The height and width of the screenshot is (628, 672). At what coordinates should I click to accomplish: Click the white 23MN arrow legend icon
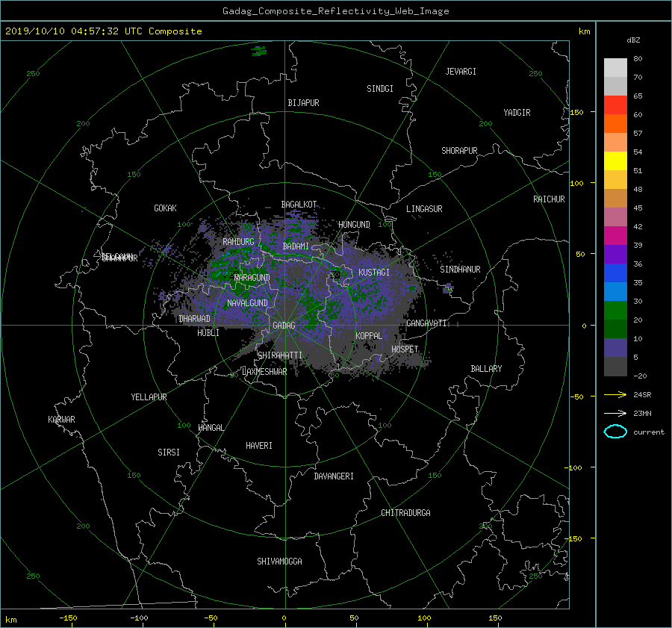pos(615,413)
